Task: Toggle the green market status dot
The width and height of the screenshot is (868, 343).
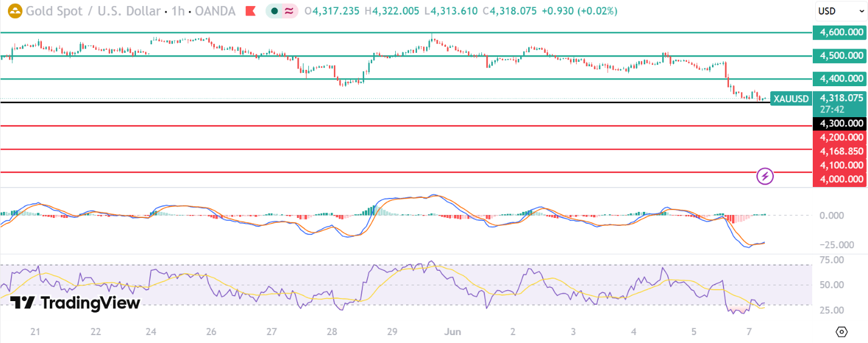Action: 274,11
